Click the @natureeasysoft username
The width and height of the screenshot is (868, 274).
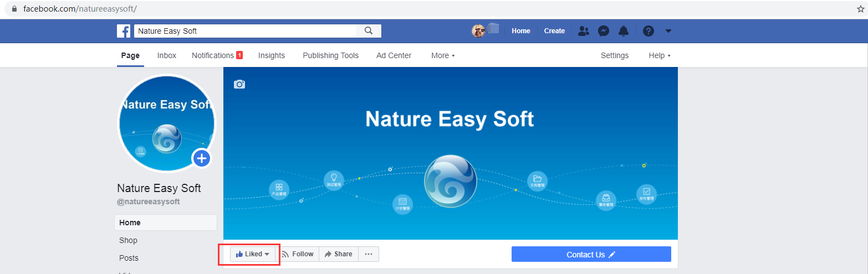pos(149,202)
